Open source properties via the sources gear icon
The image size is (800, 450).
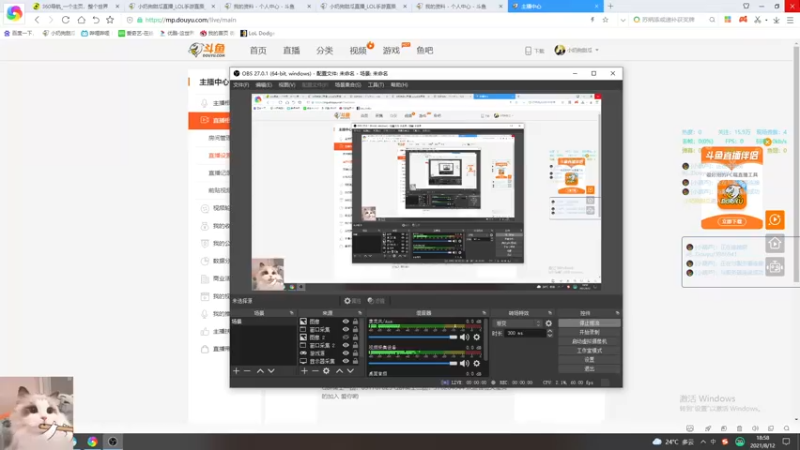[327, 371]
